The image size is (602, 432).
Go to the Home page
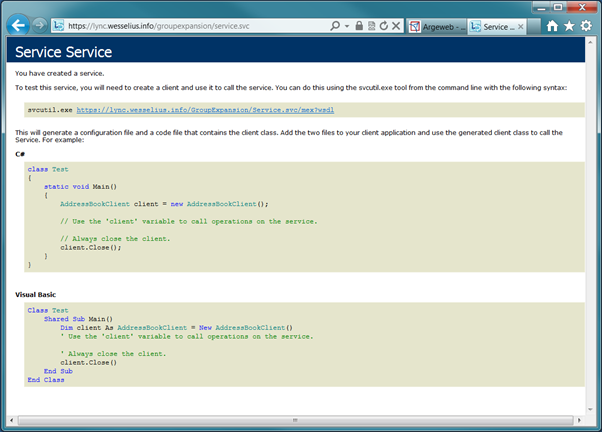click(553, 25)
